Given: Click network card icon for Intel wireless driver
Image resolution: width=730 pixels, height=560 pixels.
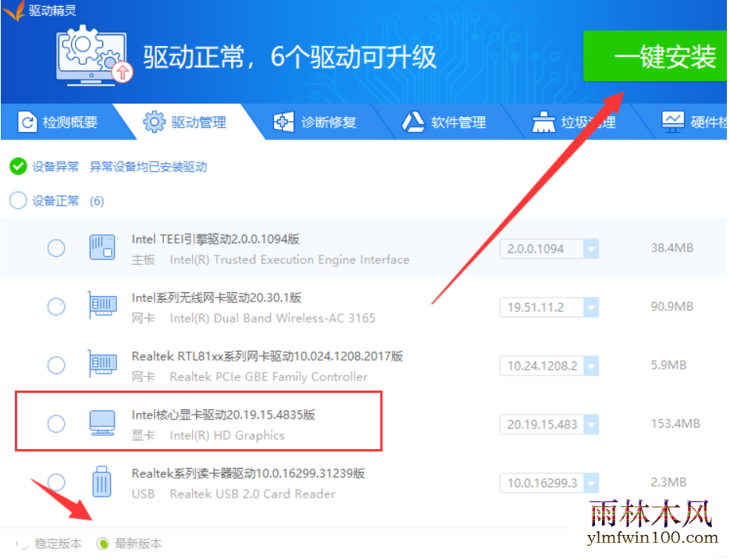Looking at the screenshot, I should tap(102, 305).
